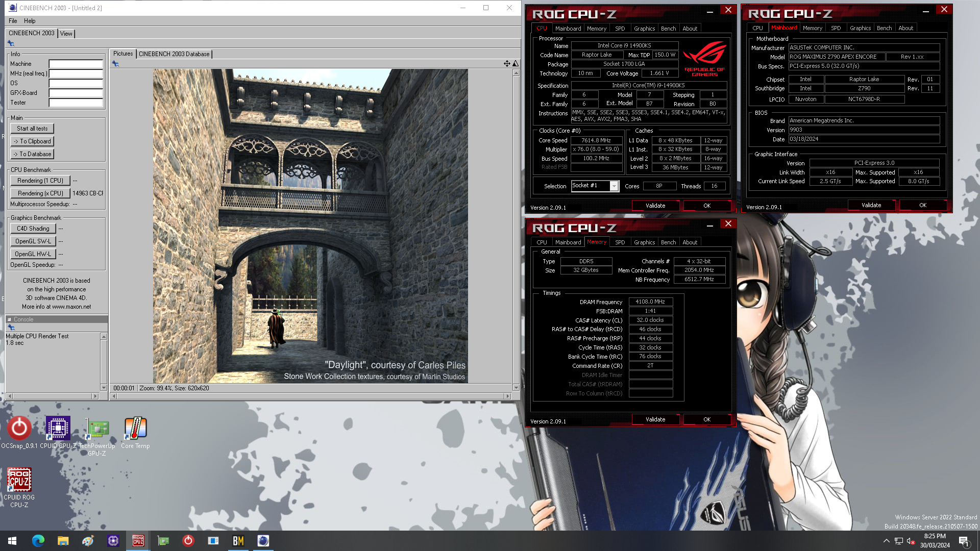Click the GFX-Board input field
The height and width of the screenshot is (551, 980).
[76, 93]
